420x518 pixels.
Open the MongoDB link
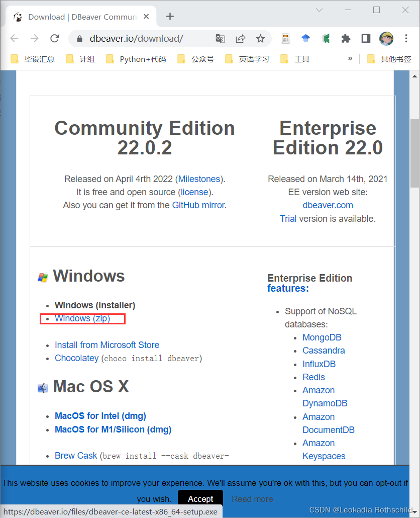pyautogui.click(x=322, y=337)
